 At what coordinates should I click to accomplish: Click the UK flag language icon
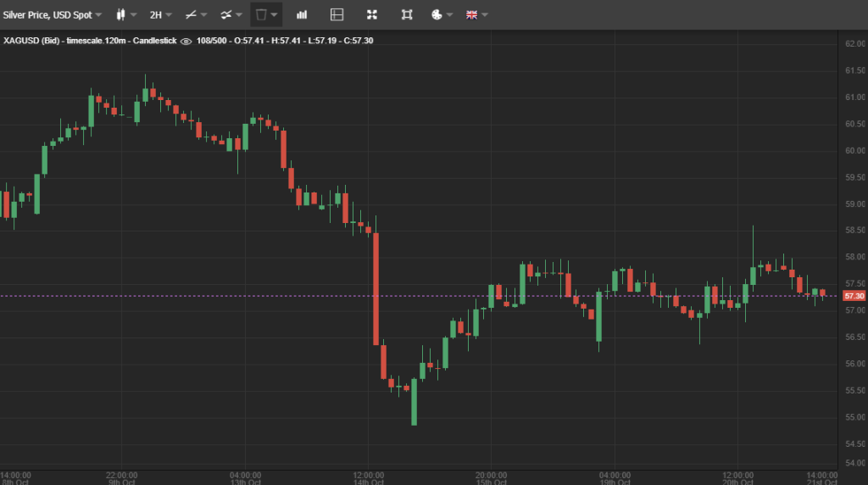(x=471, y=15)
